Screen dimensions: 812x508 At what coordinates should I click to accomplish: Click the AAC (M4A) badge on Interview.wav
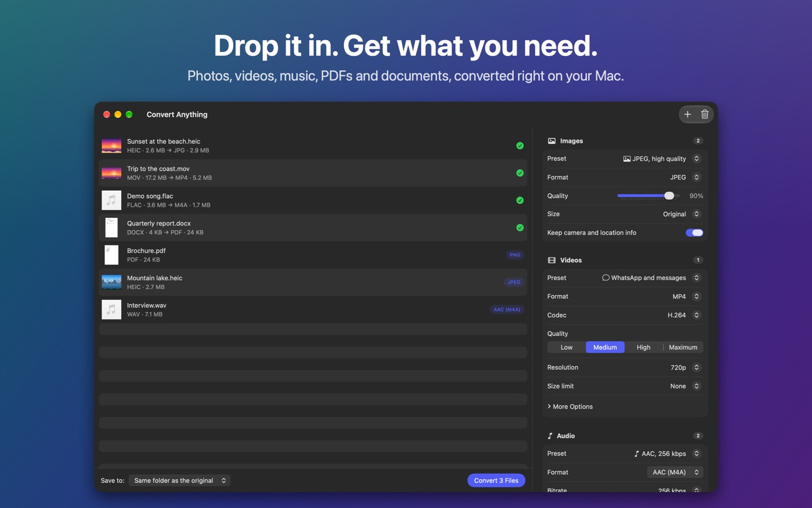click(507, 309)
